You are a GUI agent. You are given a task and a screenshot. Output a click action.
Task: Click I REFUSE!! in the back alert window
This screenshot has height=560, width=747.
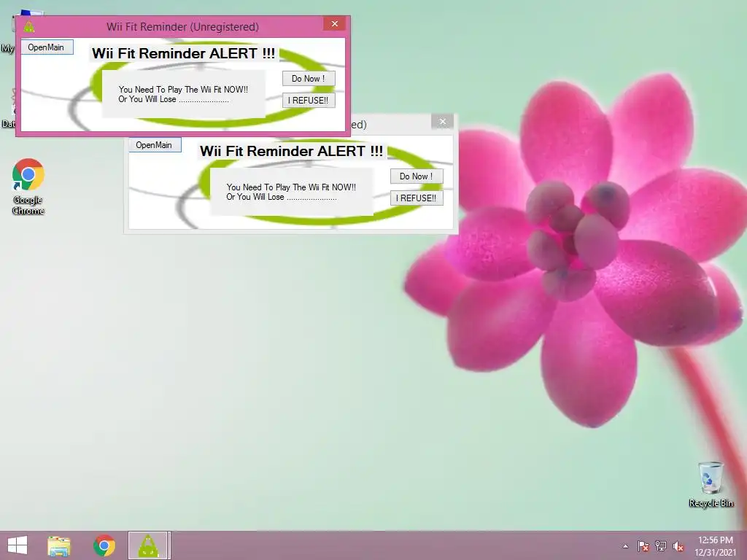[x=417, y=198]
